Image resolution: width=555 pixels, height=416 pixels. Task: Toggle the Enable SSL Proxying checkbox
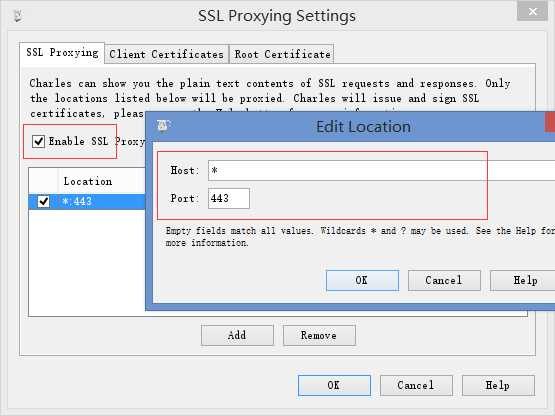pos(38,141)
